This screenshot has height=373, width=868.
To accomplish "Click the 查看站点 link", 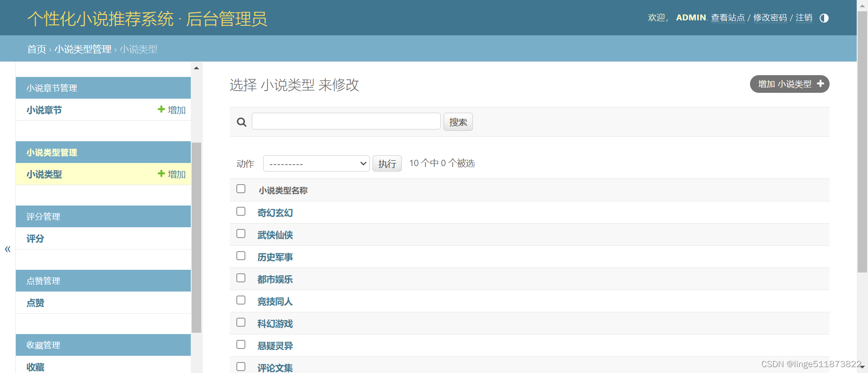I will pyautogui.click(x=728, y=18).
